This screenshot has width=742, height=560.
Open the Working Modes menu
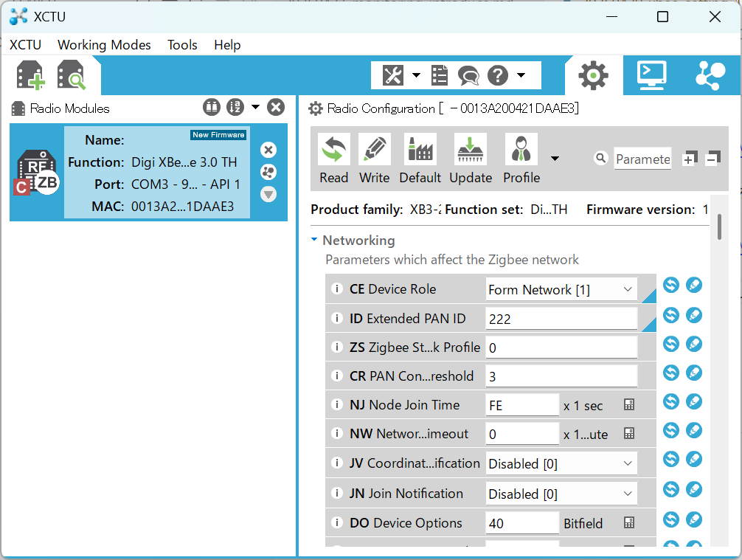104,45
